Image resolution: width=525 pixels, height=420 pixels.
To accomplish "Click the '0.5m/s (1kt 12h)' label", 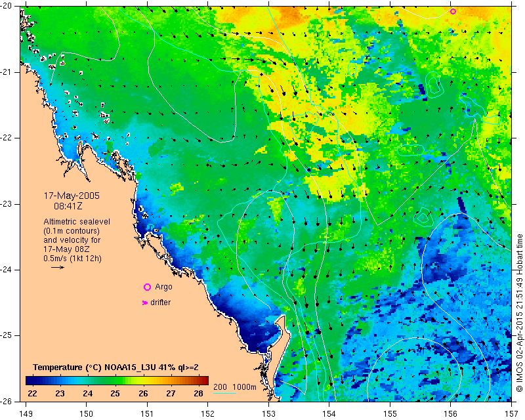I will coord(72,259).
